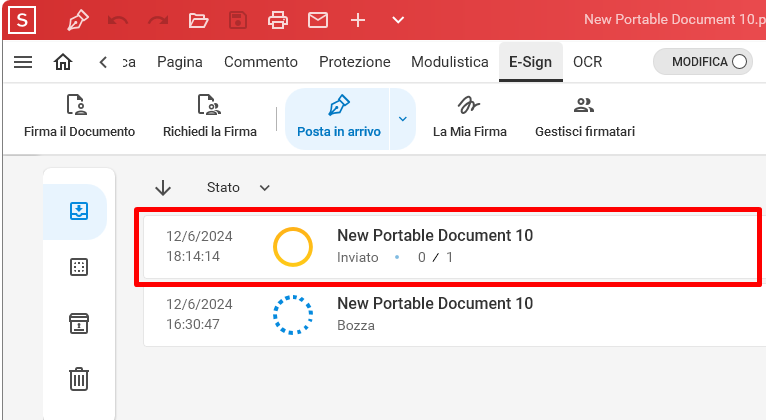Select the inbox tray sidebar icon

click(79, 211)
